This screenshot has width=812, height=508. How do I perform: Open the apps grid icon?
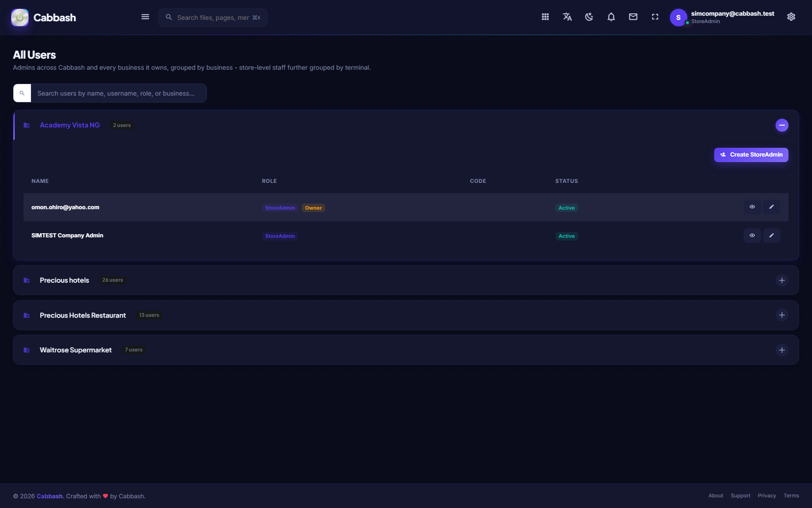pos(545,17)
